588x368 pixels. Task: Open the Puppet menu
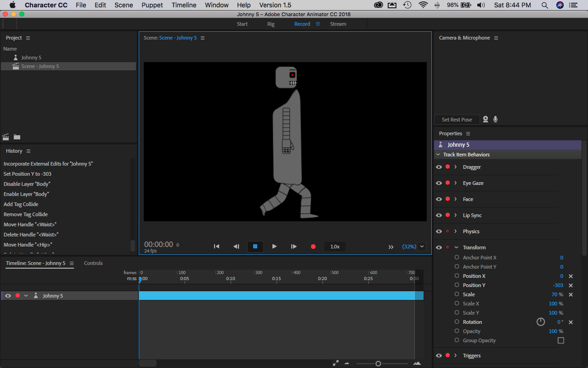pyautogui.click(x=152, y=5)
